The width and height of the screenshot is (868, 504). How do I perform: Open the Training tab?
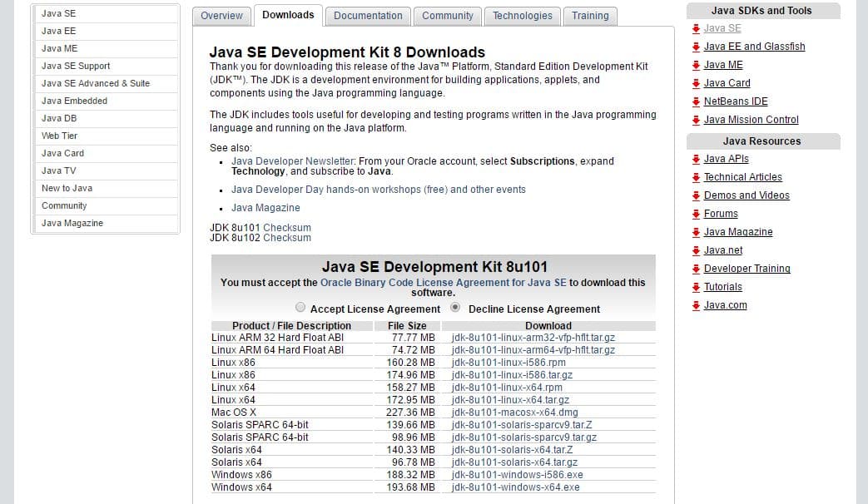(x=590, y=16)
